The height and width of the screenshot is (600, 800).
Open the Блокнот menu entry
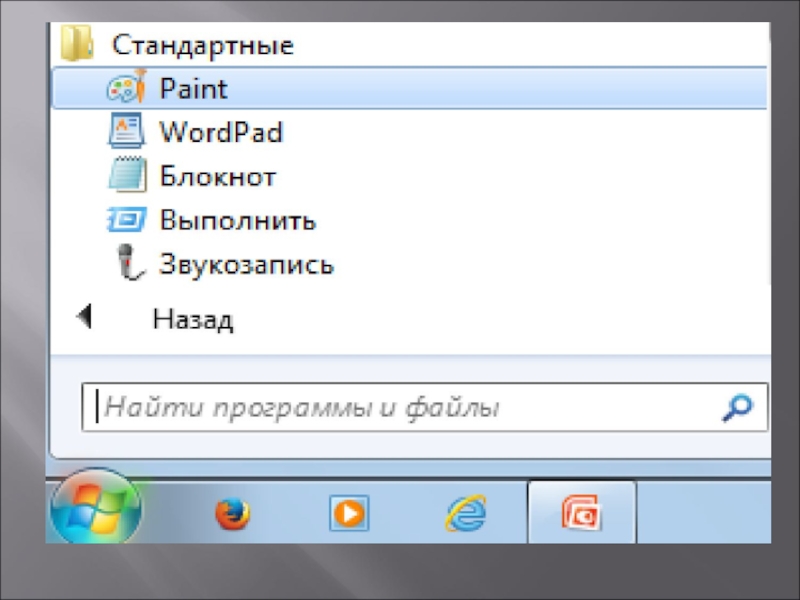click(x=218, y=177)
